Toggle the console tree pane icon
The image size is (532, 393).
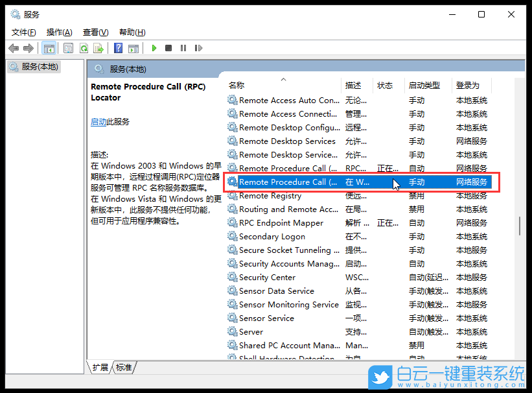click(49, 47)
